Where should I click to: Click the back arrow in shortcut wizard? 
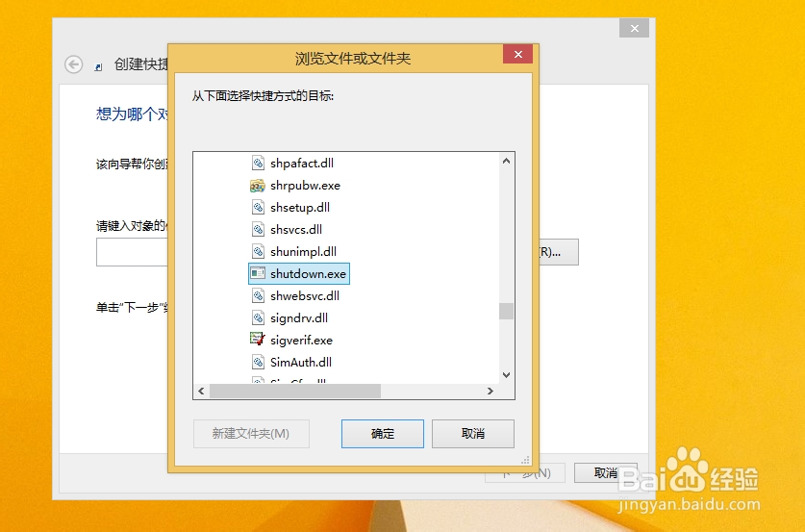(x=73, y=64)
